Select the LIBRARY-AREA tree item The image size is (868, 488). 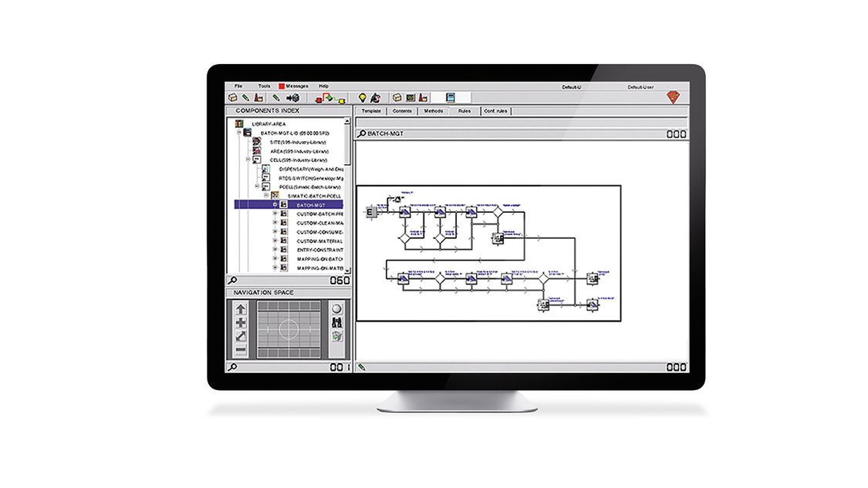point(269,124)
